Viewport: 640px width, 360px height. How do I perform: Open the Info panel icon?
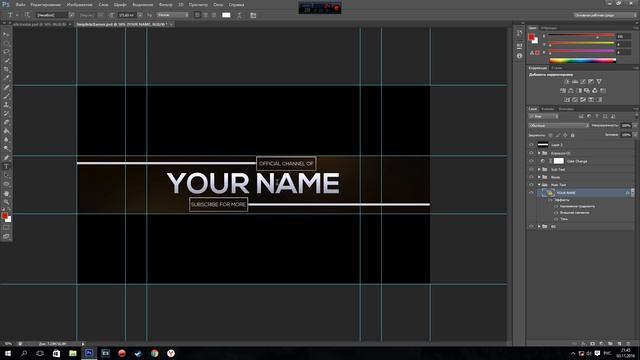[519, 56]
